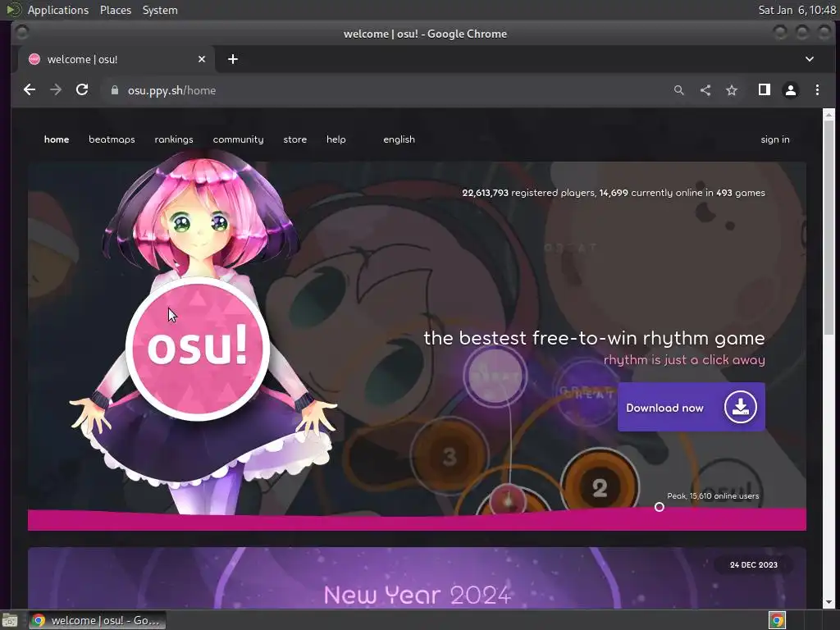Open the Chrome side panel icon
This screenshot has height=630, width=840.
click(x=765, y=90)
